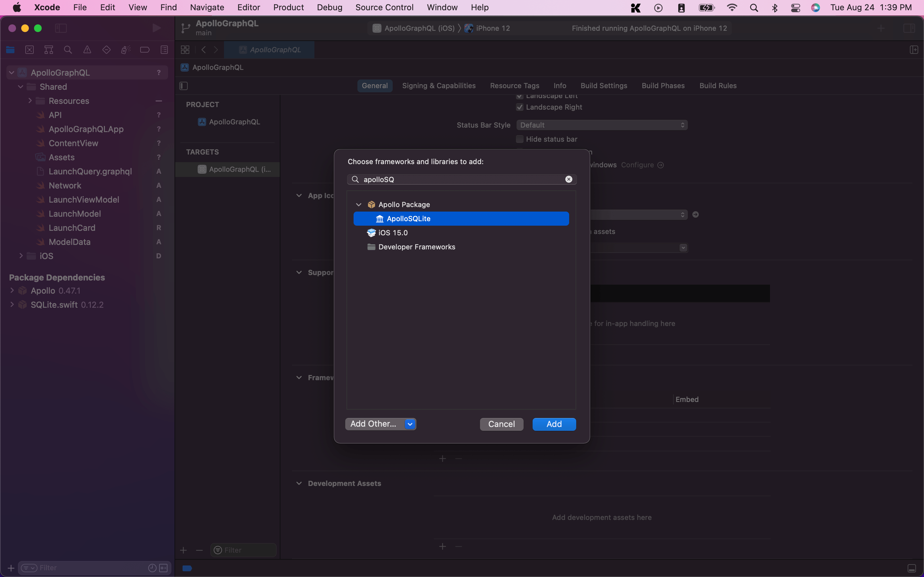Image resolution: width=924 pixels, height=577 pixels.
Task: Open the issue navigator warning icon
Action: pos(87,50)
